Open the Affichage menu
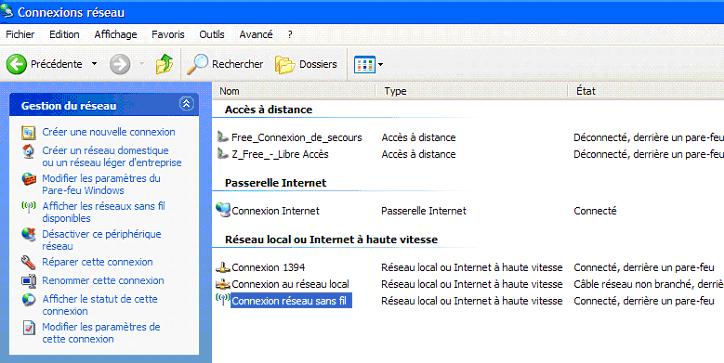 tap(115, 35)
